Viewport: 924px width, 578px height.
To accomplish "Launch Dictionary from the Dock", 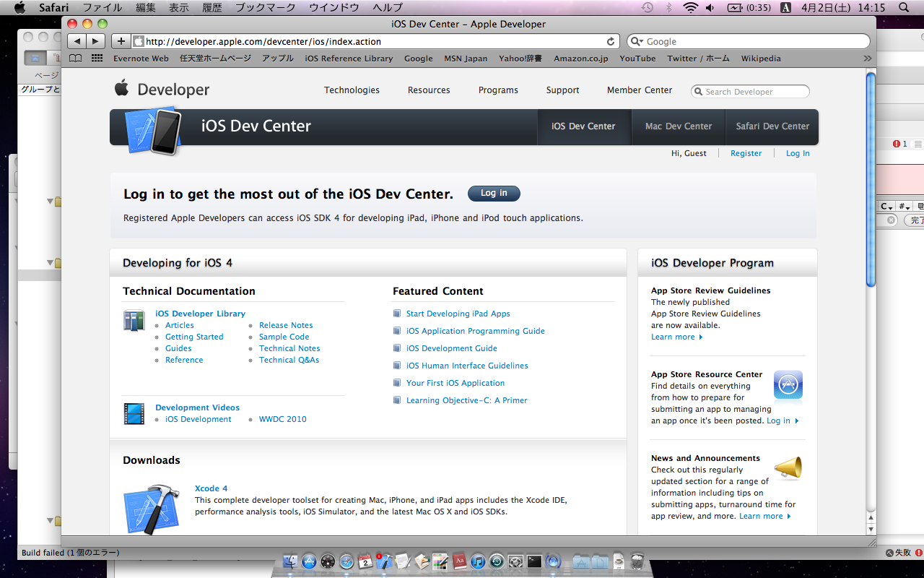I will pos(459,561).
